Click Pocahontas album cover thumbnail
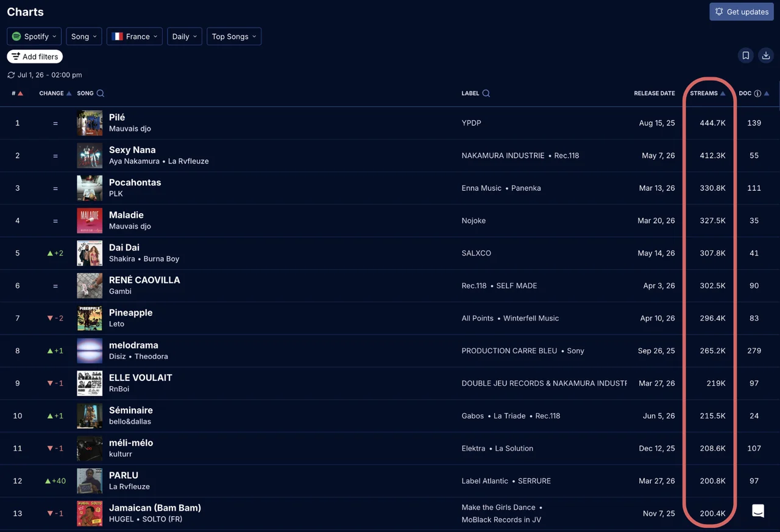780x532 pixels. pyautogui.click(x=90, y=188)
